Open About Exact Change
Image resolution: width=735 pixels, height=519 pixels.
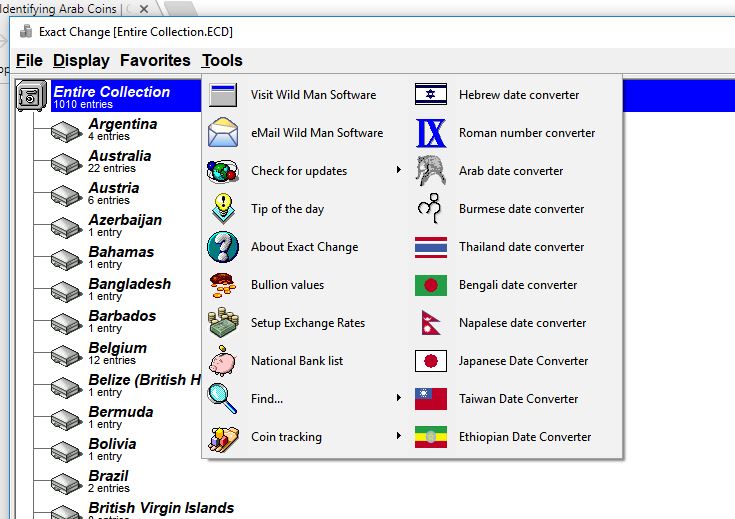point(305,247)
